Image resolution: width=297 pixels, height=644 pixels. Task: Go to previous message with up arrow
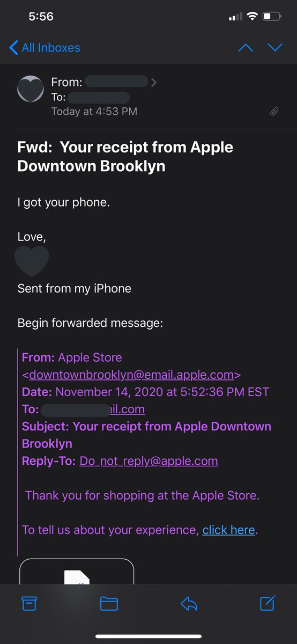coord(245,48)
